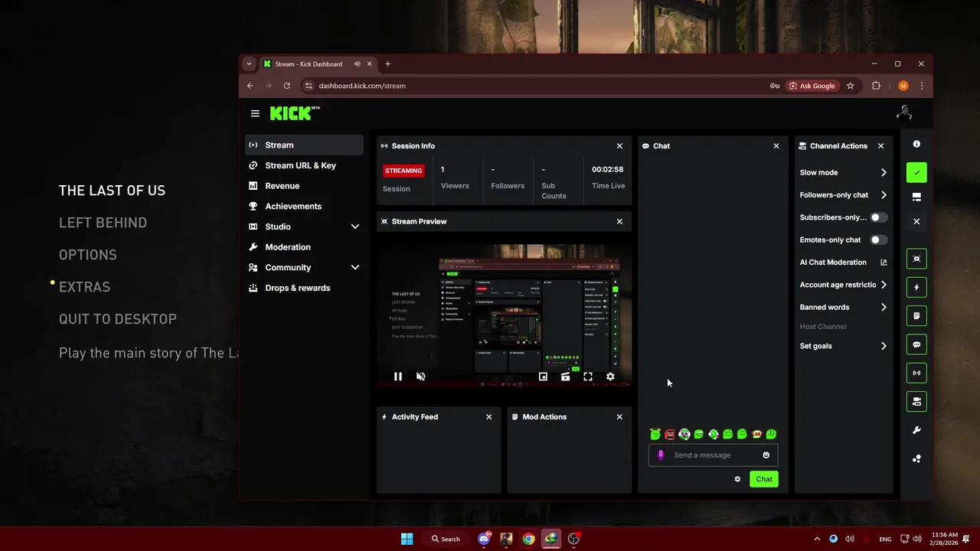Click the purple microphone icon in chat input

click(661, 455)
